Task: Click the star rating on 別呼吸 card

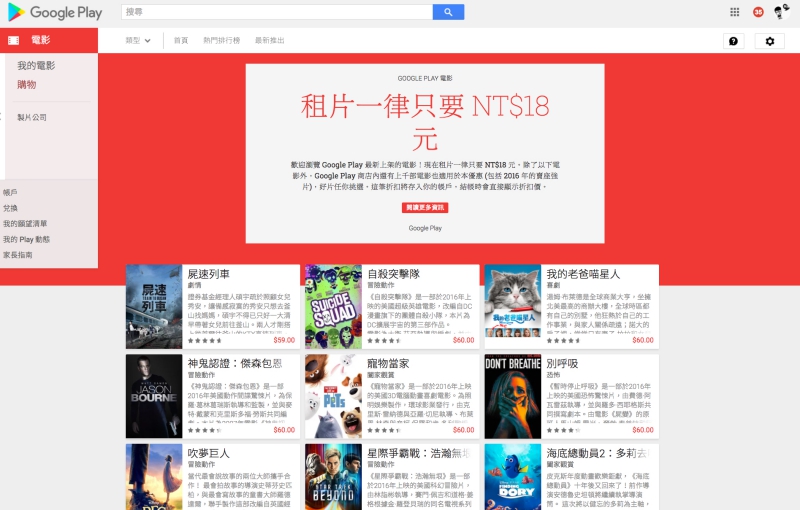Action: pos(563,430)
